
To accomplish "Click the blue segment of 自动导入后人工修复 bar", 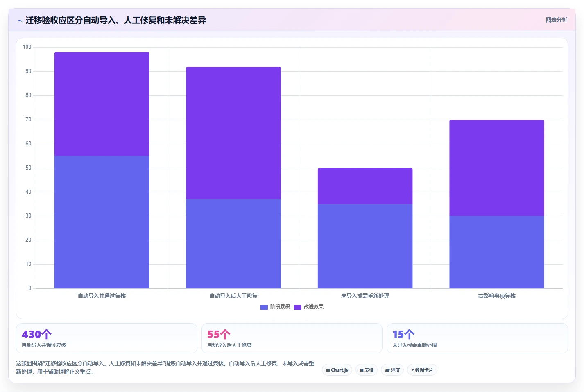I will 233,244.
